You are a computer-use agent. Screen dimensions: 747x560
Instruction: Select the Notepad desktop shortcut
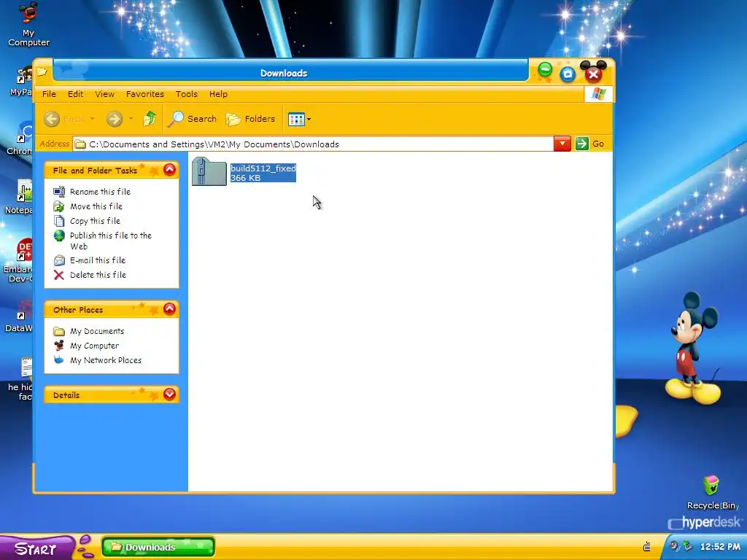pos(20,197)
